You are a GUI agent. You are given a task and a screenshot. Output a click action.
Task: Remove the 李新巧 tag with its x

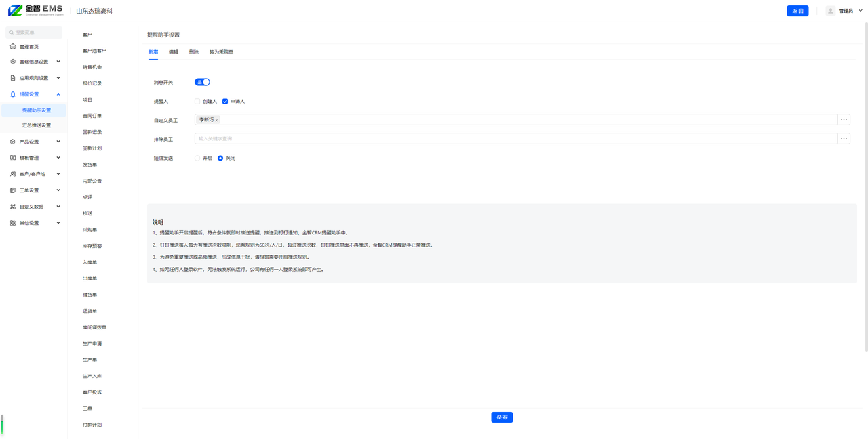tap(217, 120)
